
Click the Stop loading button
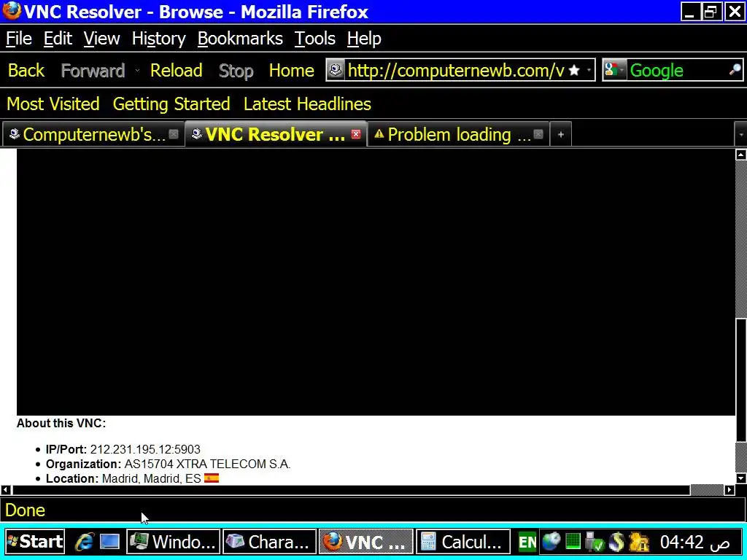pos(236,71)
